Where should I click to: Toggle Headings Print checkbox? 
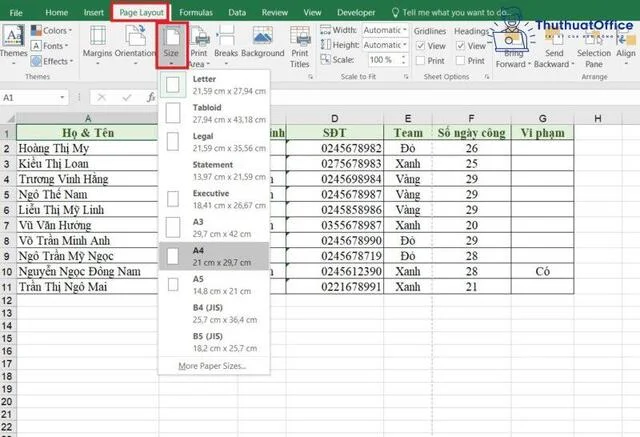click(460, 61)
